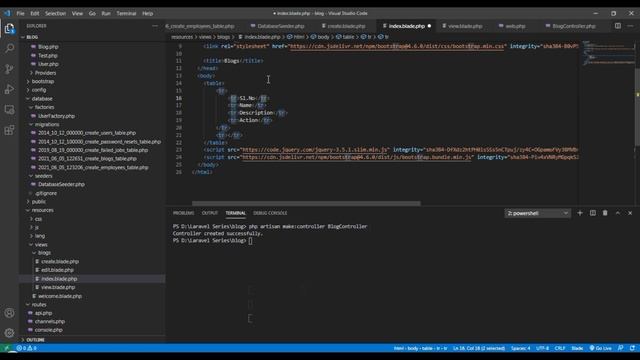The width and height of the screenshot is (640, 360).
Task: Click Spaces: 4 indentation setting
Action: pyautogui.click(x=520, y=348)
